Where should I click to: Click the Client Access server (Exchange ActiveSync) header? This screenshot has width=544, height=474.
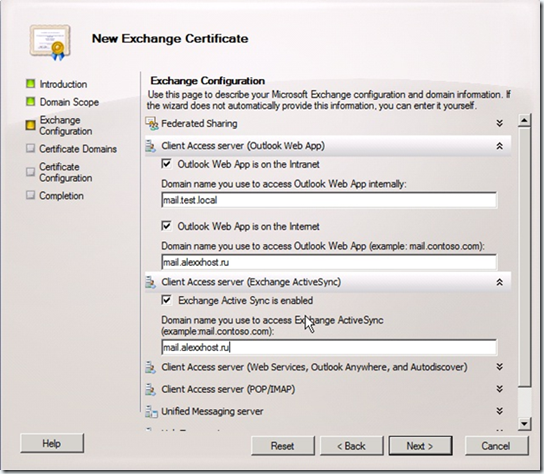pyautogui.click(x=251, y=282)
